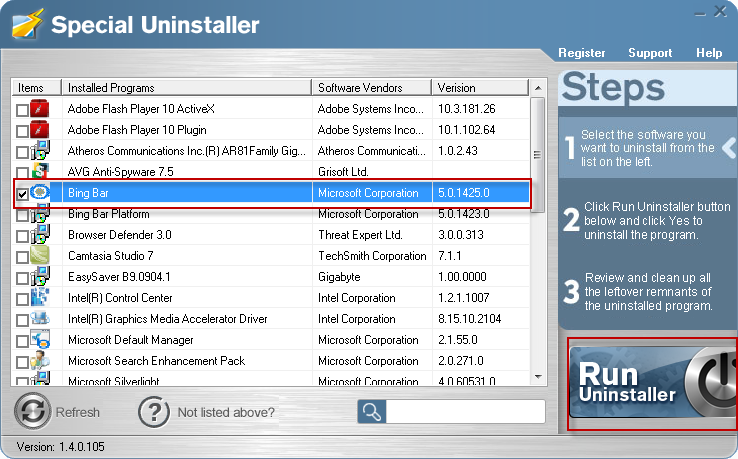
Task: Open the Register menu
Action: coord(582,53)
